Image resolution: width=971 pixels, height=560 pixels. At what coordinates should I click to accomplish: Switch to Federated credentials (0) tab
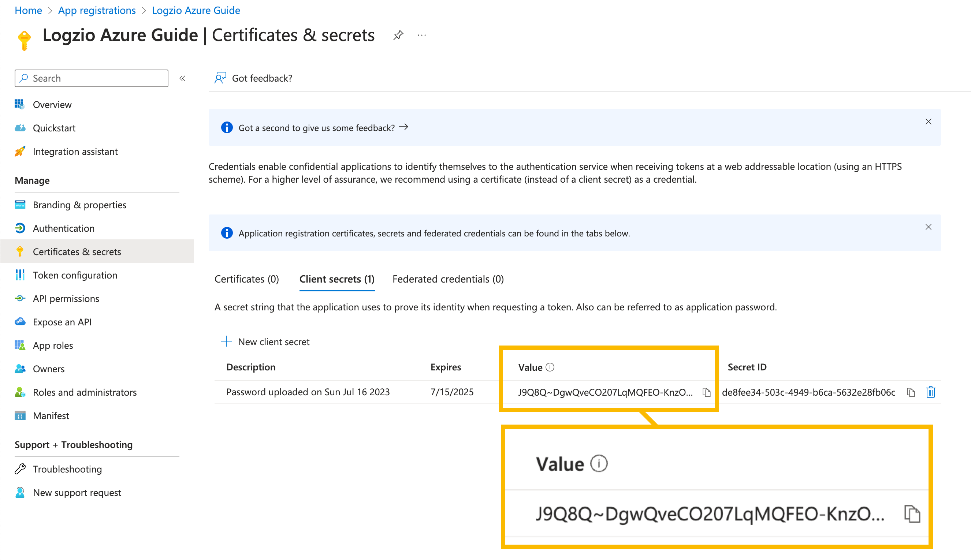coord(448,279)
